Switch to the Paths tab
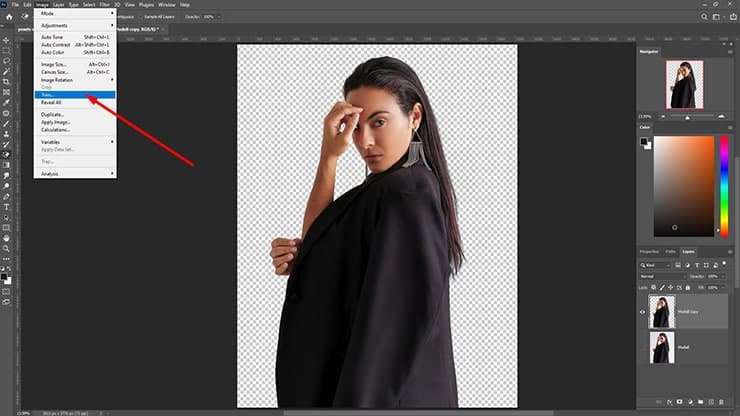 coord(670,252)
